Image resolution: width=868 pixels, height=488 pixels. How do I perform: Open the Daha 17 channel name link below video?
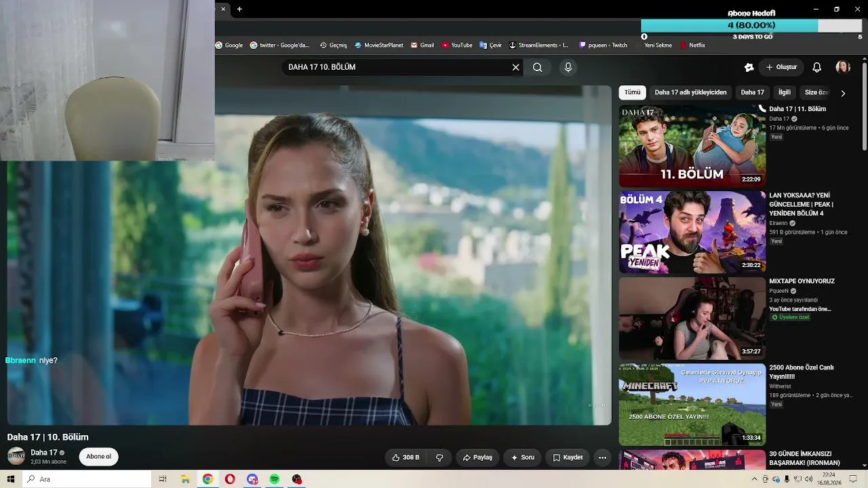44,453
